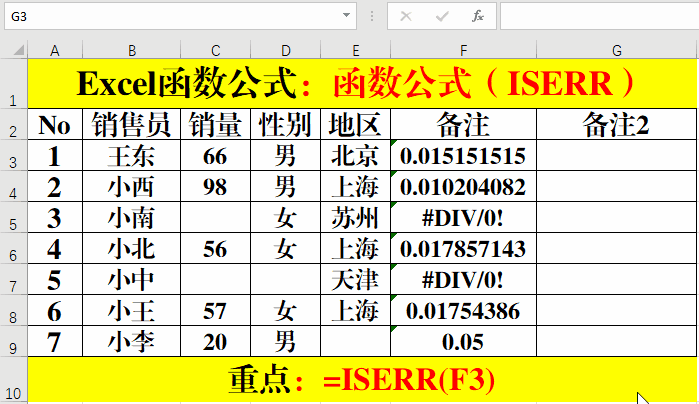Click into the formula bar input area
Screen dimensions: 699x404
[599, 16]
